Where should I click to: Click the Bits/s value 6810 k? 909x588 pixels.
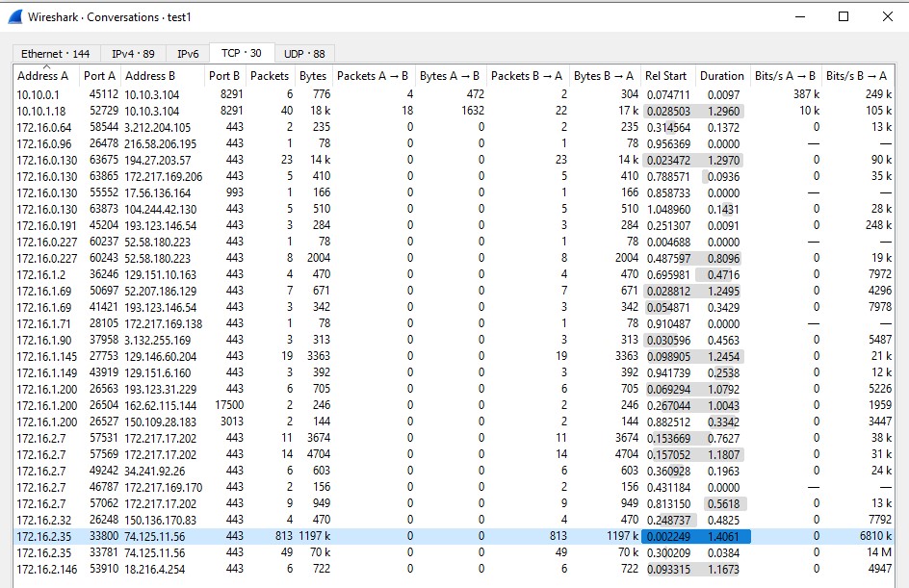875,536
